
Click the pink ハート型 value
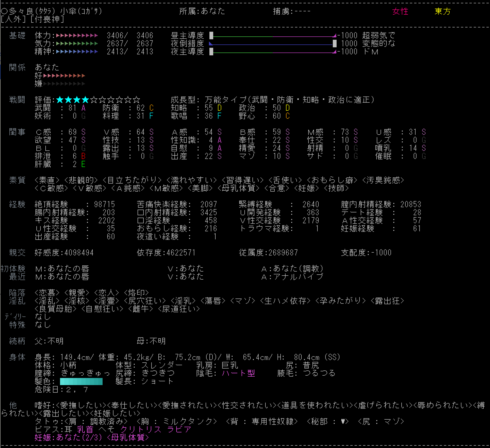coord(238,373)
